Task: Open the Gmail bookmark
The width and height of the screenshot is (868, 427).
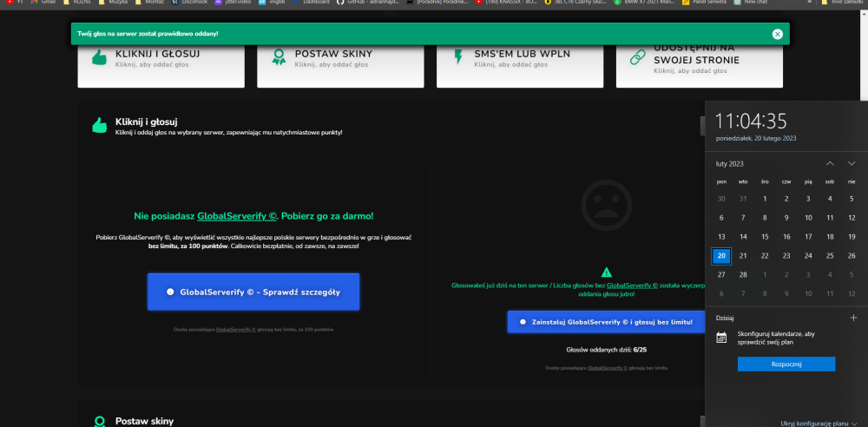Action: pyautogui.click(x=43, y=3)
